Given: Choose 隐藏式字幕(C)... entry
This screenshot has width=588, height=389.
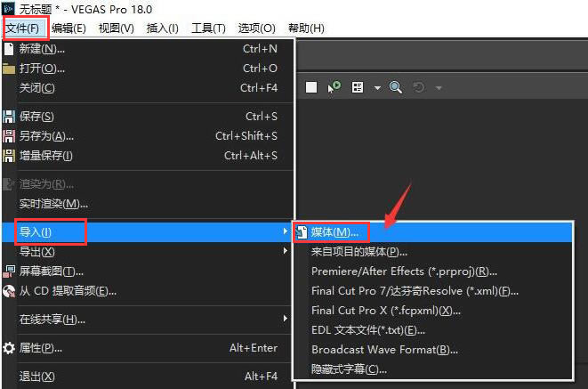Looking at the screenshot, I should click(x=432, y=369).
